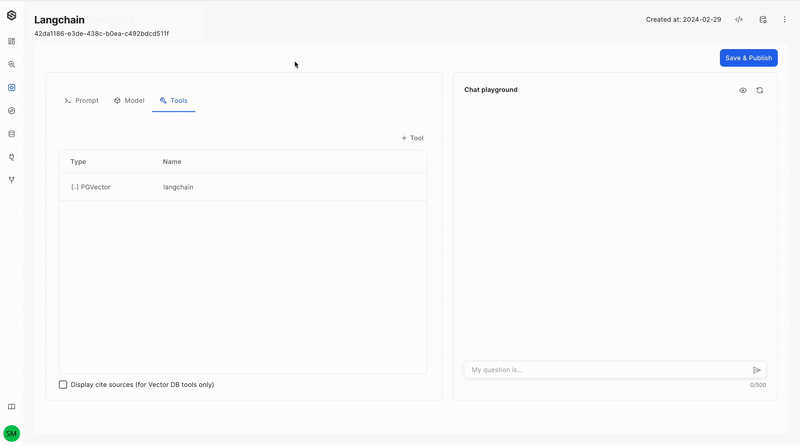Open the documentation book icon in sidebar
The height and width of the screenshot is (445, 800).
click(11, 407)
